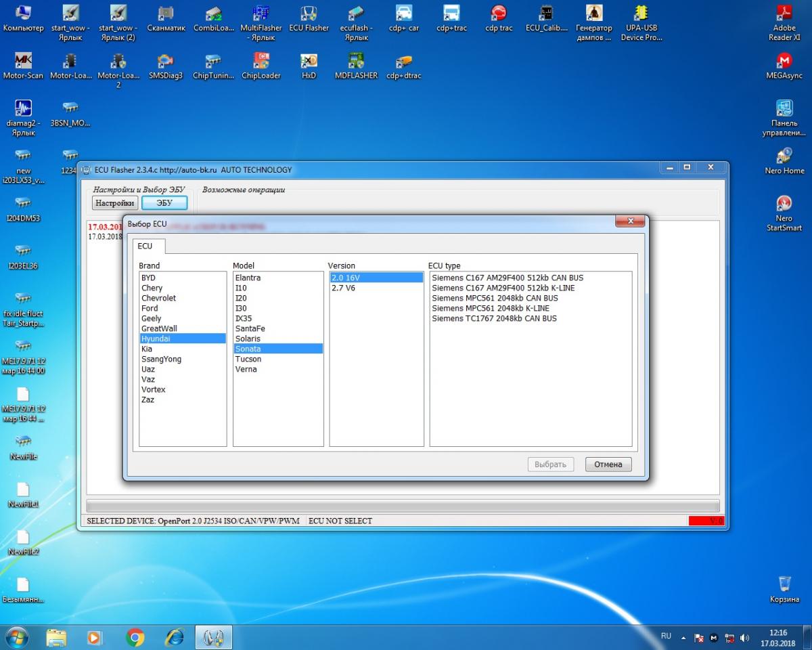This screenshot has height=650, width=812.
Task: Choose Tucson in the Model list
Action: 248,359
